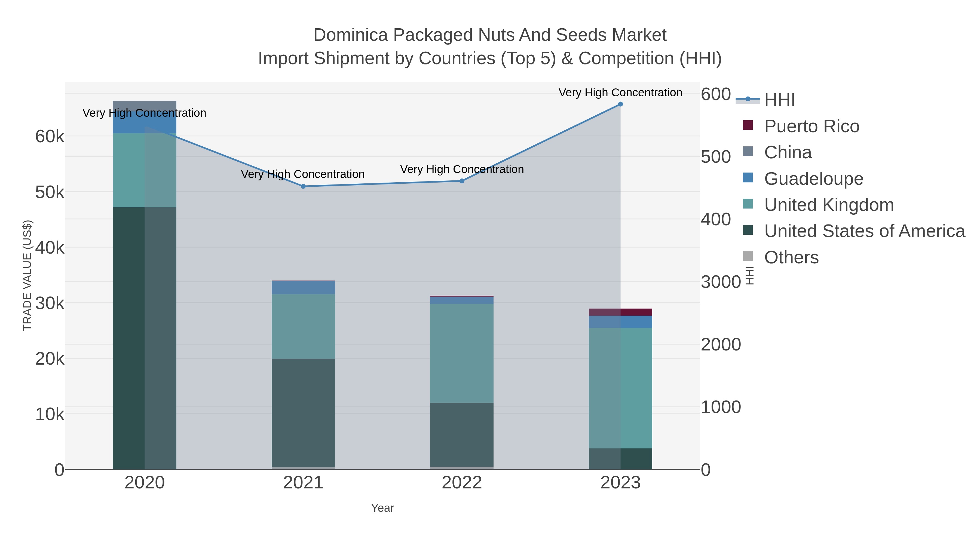Click Very High Concentration label above 2021
The image size is (980, 551).
pyautogui.click(x=303, y=174)
